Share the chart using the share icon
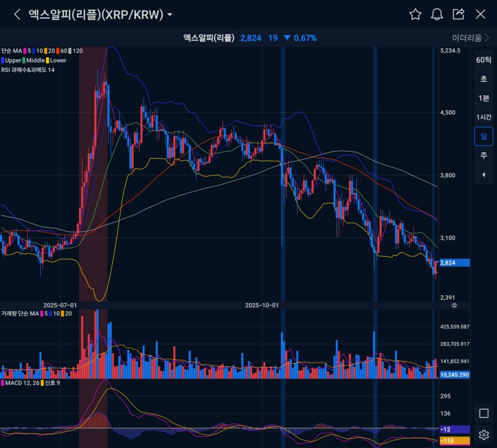The image size is (497, 448). 459,14
